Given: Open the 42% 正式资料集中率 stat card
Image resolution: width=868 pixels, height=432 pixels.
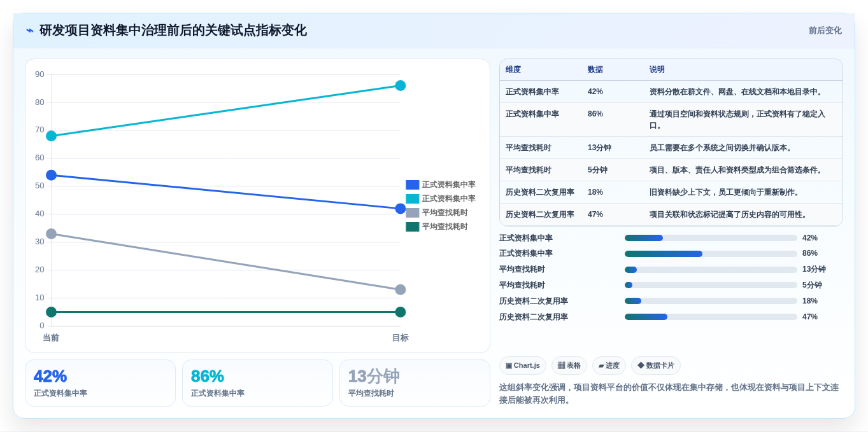Looking at the screenshot, I should [100, 383].
